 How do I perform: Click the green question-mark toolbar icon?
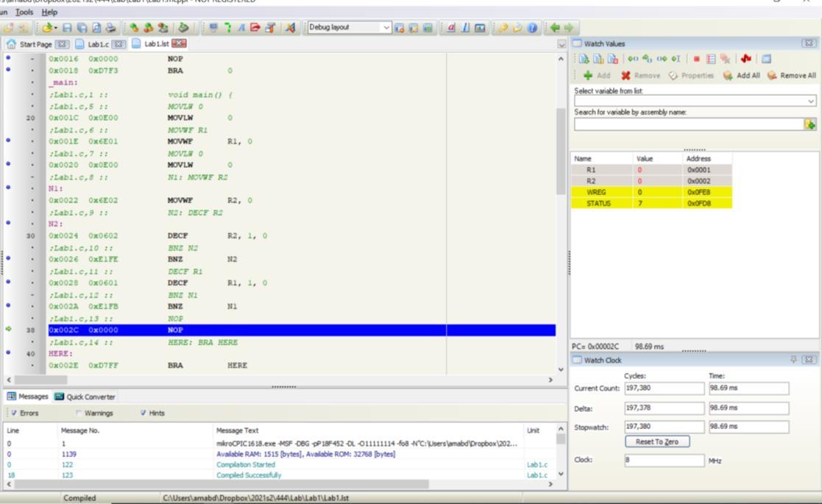pos(227,28)
